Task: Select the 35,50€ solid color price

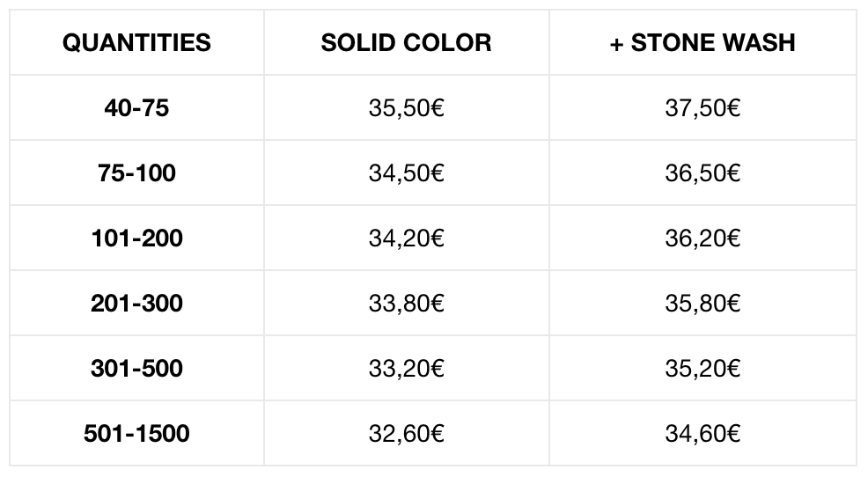Action: [407, 108]
